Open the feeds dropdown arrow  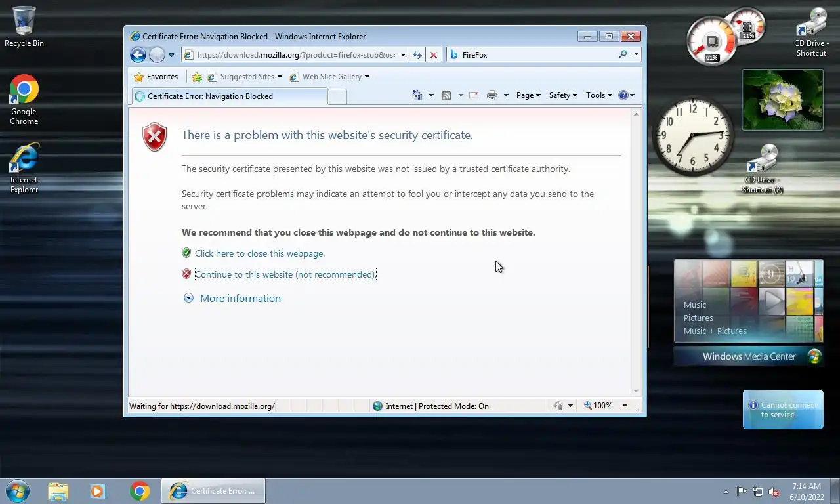[460, 95]
